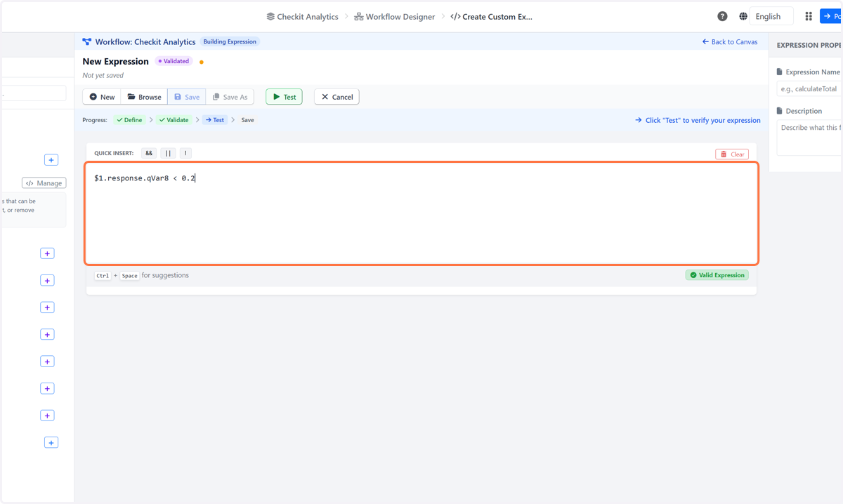Screen dimensions: 843x504
Task: Select the Validate progress step
Action: pyautogui.click(x=174, y=120)
